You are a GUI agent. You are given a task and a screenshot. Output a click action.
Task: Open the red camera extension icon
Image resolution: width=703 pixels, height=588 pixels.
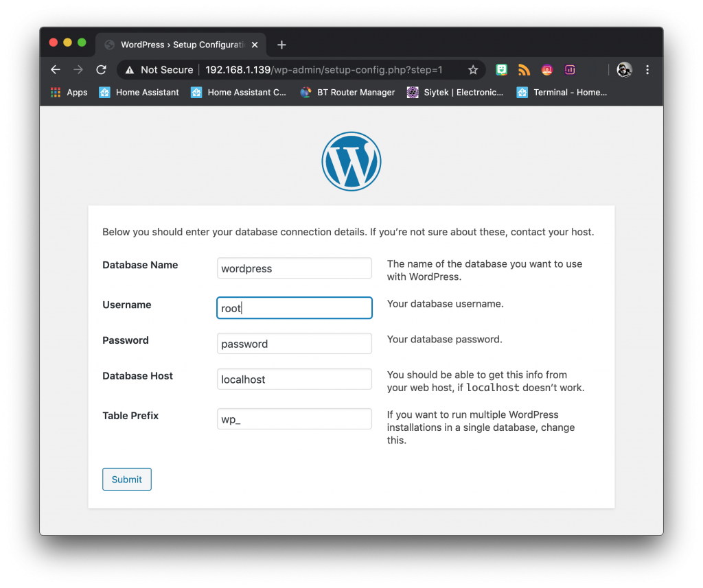pyautogui.click(x=547, y=69)
